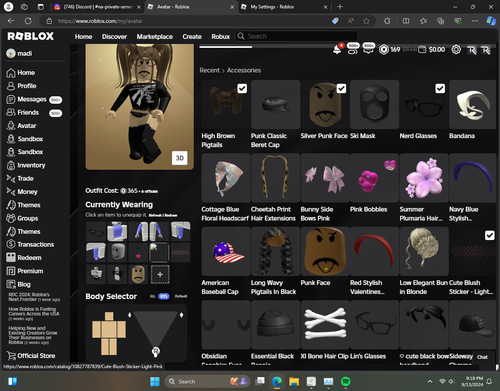Switch to the My Settings - Roblox tab
Viewport: 500px width, 391px height.
pyautogui.click(x=284, y=7)
